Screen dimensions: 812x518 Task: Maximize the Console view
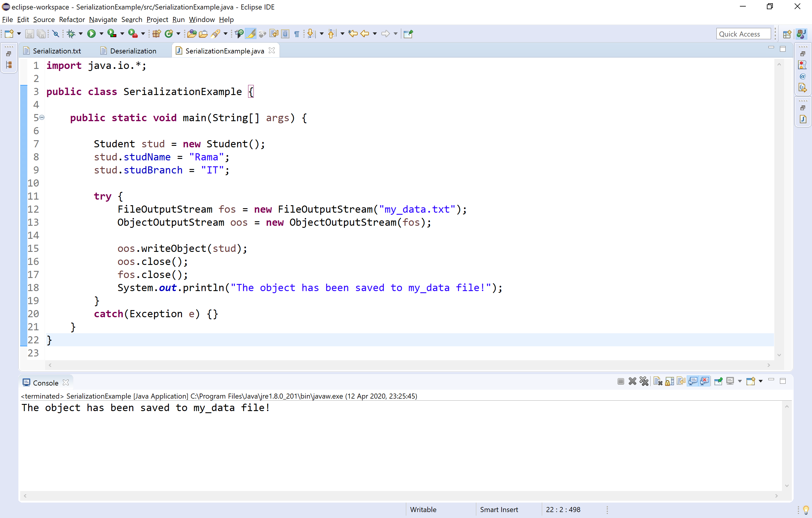click(x=783, y=381)
